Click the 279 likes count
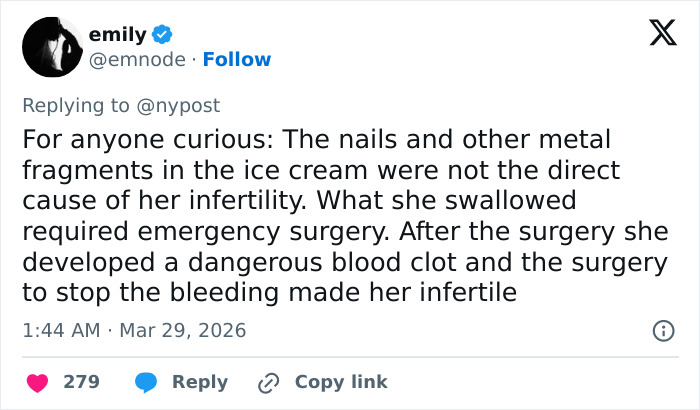700x410 pixels. pos(79,382)
